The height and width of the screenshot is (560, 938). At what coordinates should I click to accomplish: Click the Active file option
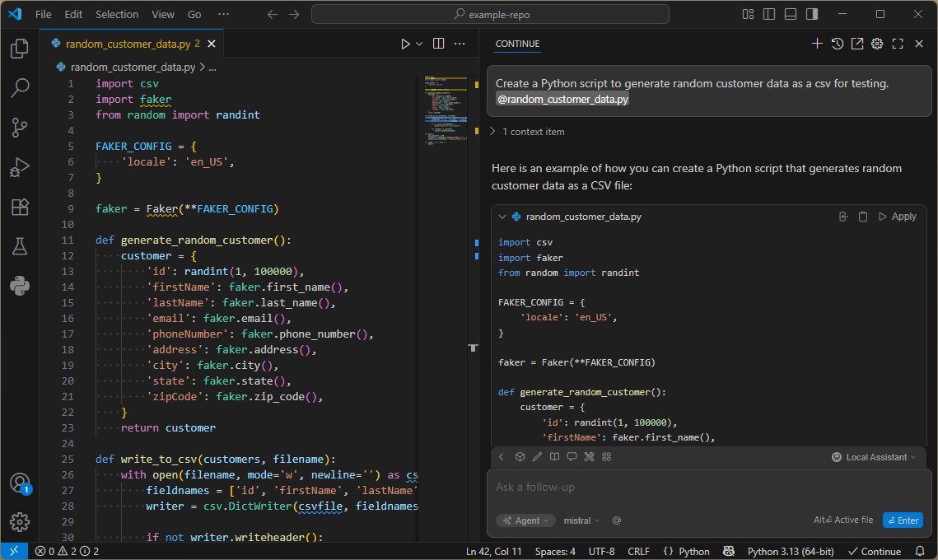tap(843, 520)
